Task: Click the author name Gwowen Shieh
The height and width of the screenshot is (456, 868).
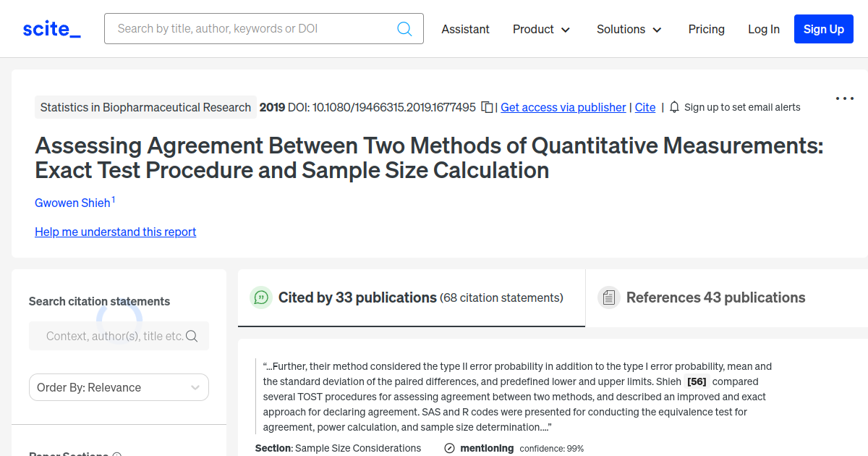Action: click(72, 203)
